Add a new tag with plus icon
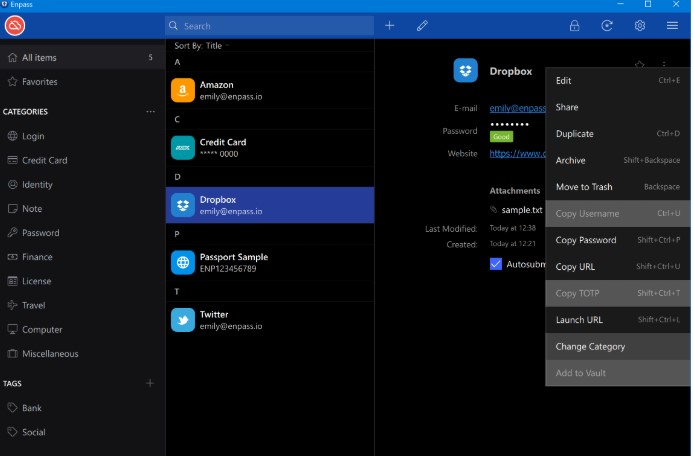The height and width of the screenshot is (456, 693). 150,383
